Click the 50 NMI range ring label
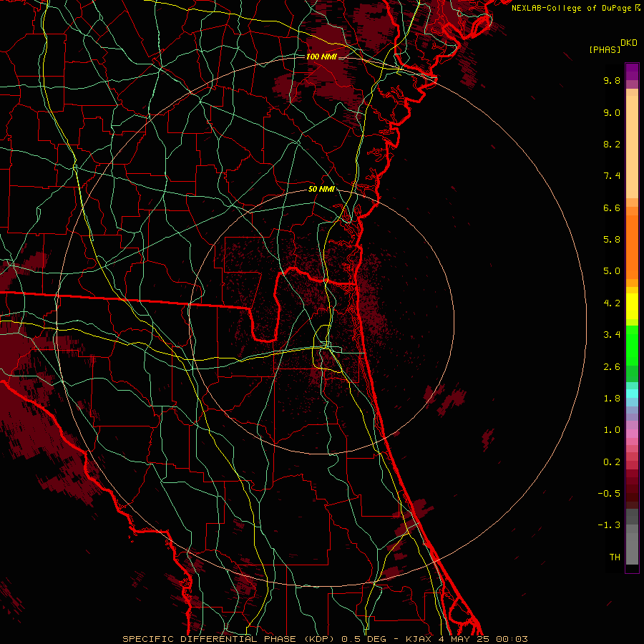The height and width of the screenshot is (644, 644). (321, 189)
